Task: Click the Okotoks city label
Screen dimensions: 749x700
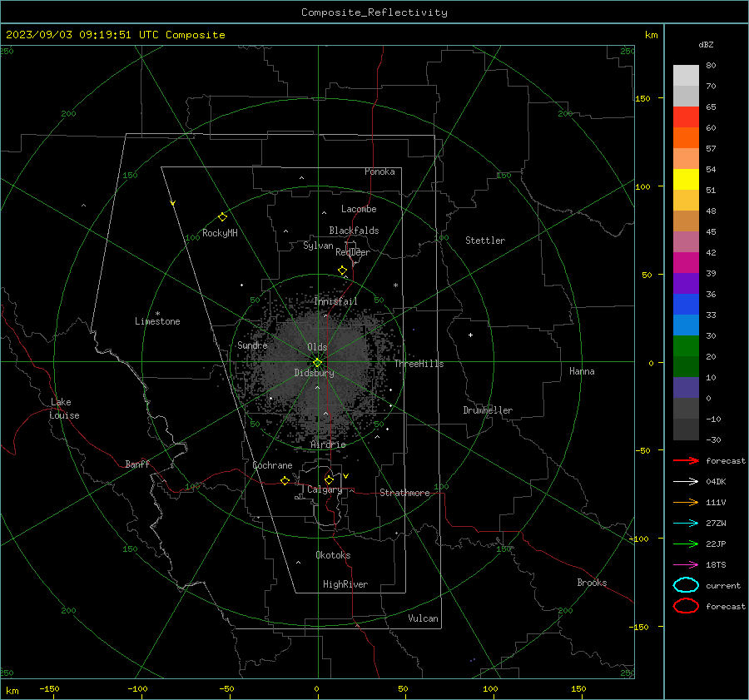Action: coord(333,555)
